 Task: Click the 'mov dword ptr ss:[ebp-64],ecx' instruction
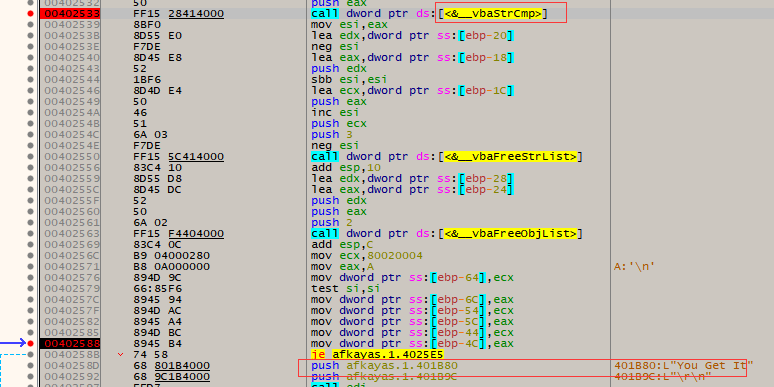pos(413,277)
